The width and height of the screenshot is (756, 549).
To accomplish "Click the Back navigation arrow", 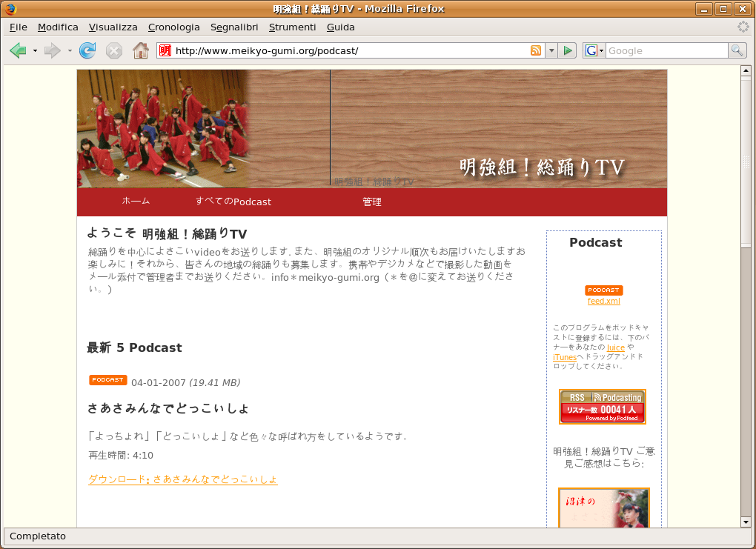I will tap(19, 50).
